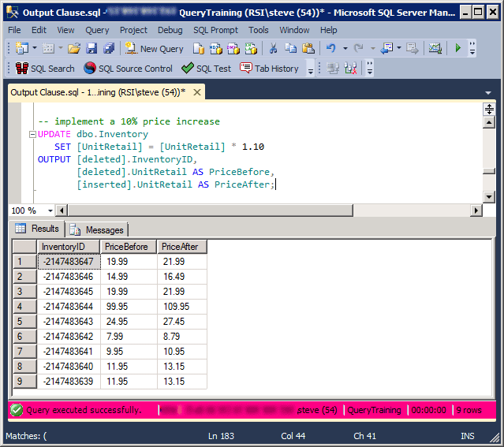Undo the last action

point(331,49)
